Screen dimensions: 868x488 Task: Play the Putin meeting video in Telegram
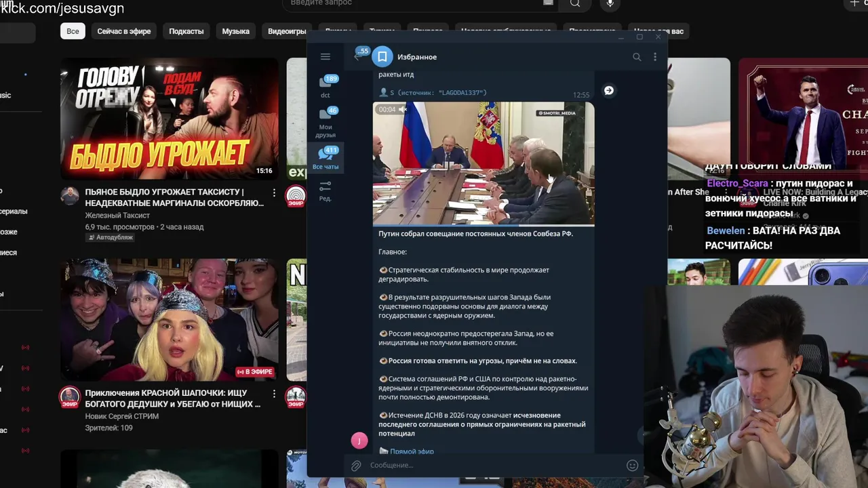tap(484, 163)
